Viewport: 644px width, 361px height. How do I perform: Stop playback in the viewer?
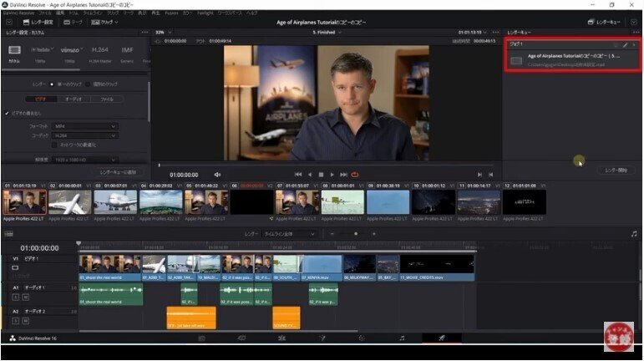coord(322,175)
